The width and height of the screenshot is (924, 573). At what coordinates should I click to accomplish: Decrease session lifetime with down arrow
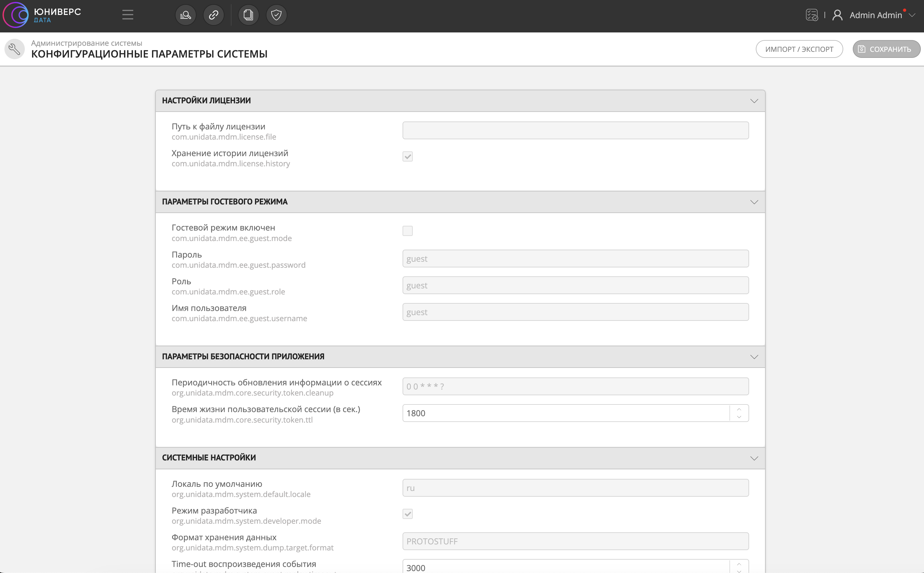tap(739, 417)
